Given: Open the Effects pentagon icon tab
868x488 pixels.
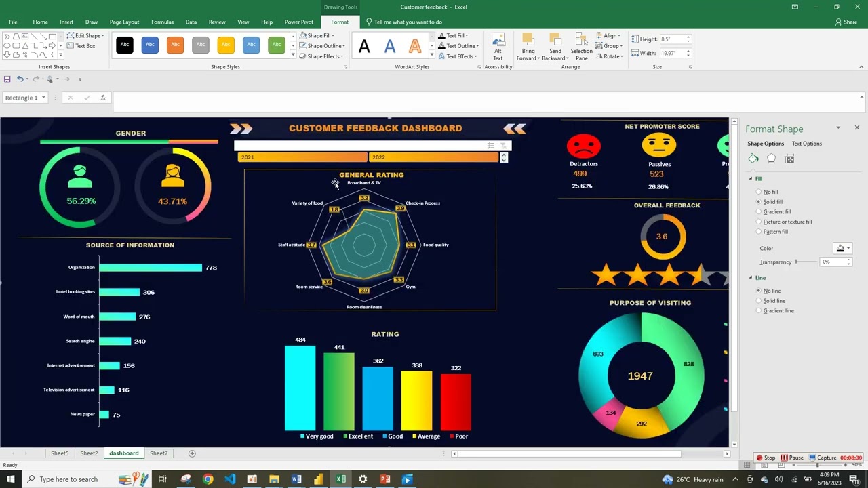Looking at the screenshot, I should click(x=771, y=159).
